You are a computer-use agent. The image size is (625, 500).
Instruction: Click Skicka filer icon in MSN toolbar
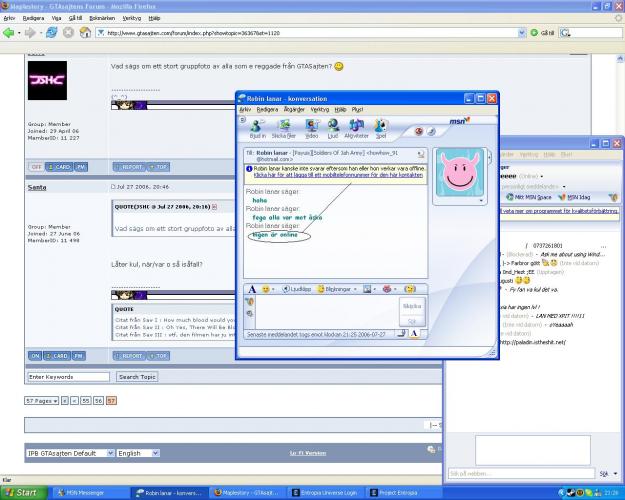284,127
